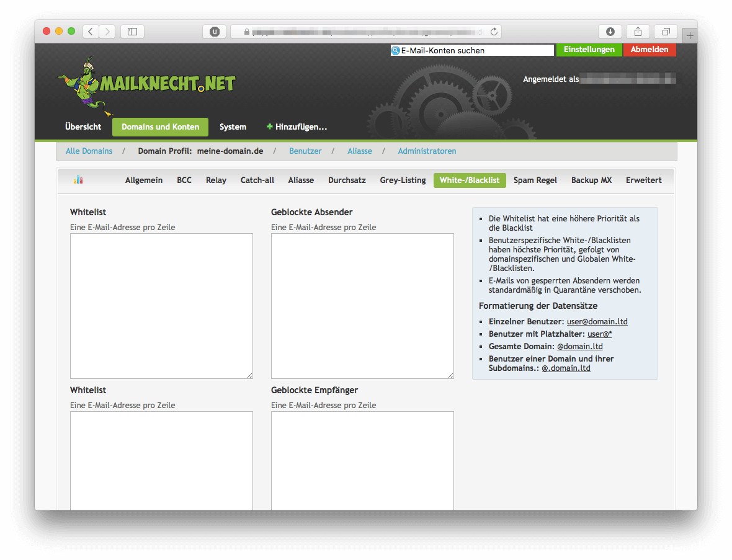Switch to the Aliasse tab in profile
Screen dimensions: 732x560
301,180
